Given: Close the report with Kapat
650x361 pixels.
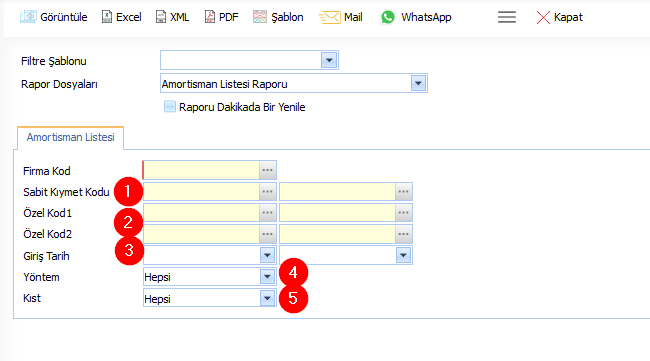Looking at the screenshot, I should click(x=559, y=17).
